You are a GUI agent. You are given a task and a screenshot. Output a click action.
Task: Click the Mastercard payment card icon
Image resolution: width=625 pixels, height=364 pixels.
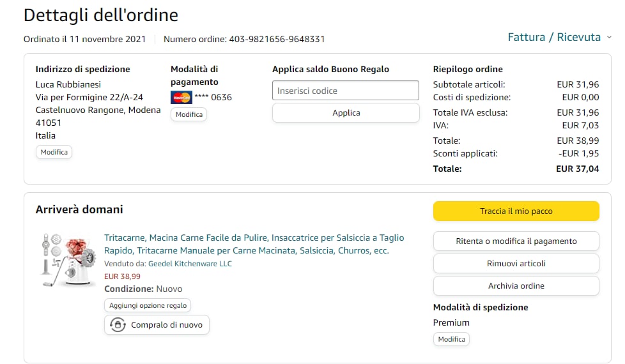click(181, 98)
